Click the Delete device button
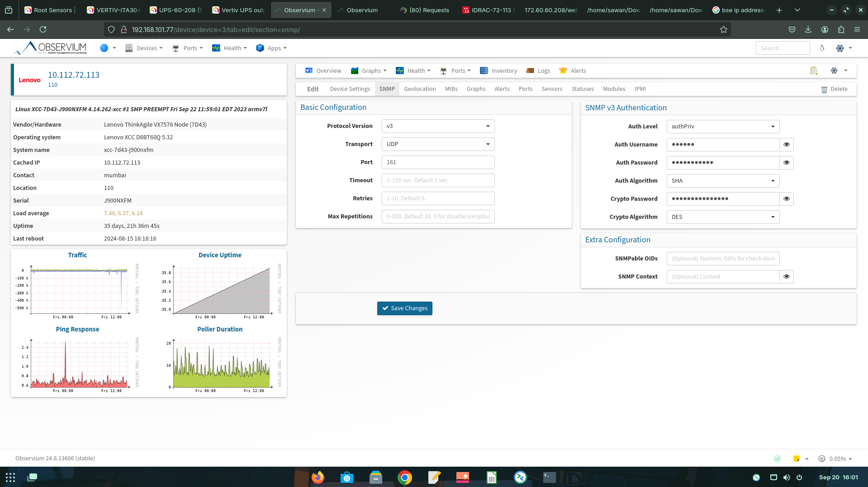Image resolution: width=868 pixels, height=487 pixels. point(835,89)
